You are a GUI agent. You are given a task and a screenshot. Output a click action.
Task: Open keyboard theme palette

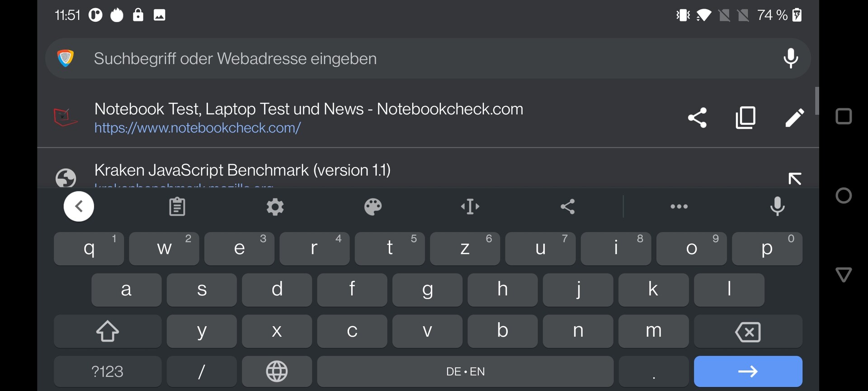click(x=373, y=207)
